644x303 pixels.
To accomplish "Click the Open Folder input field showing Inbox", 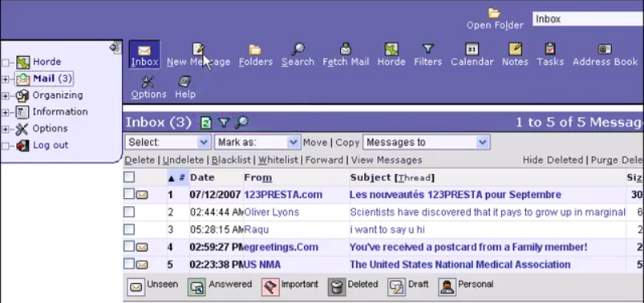I will (x=588, y=19).
